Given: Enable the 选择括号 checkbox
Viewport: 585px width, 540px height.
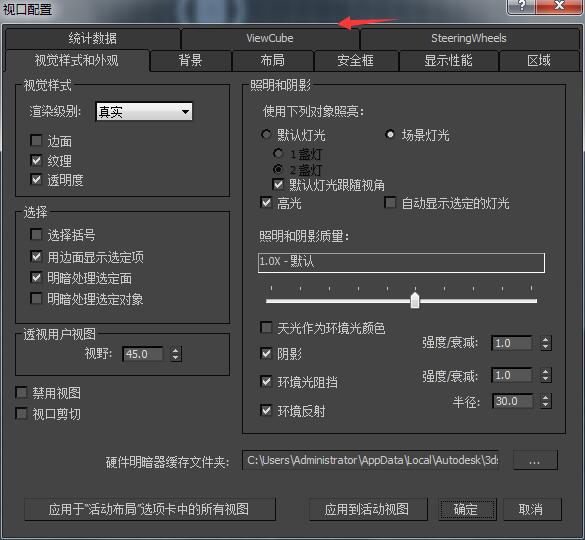Looking at the screenshot, I should pos(36,234).
